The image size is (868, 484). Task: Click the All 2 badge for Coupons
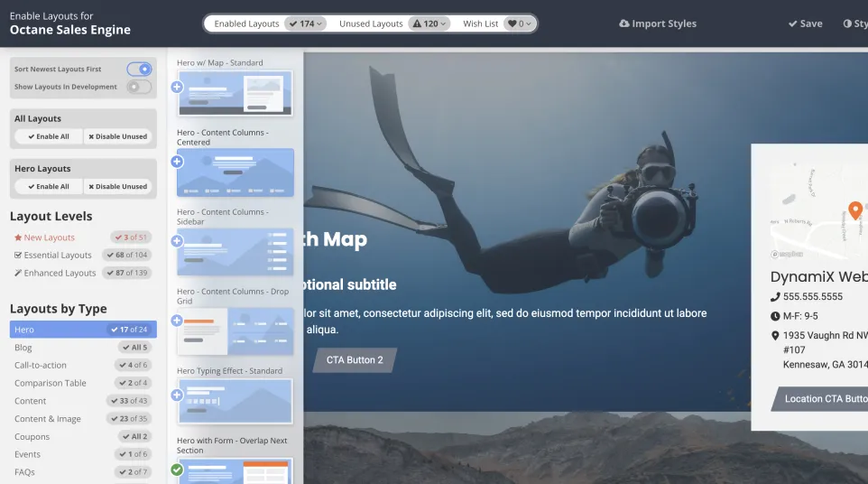coord(134,437)
